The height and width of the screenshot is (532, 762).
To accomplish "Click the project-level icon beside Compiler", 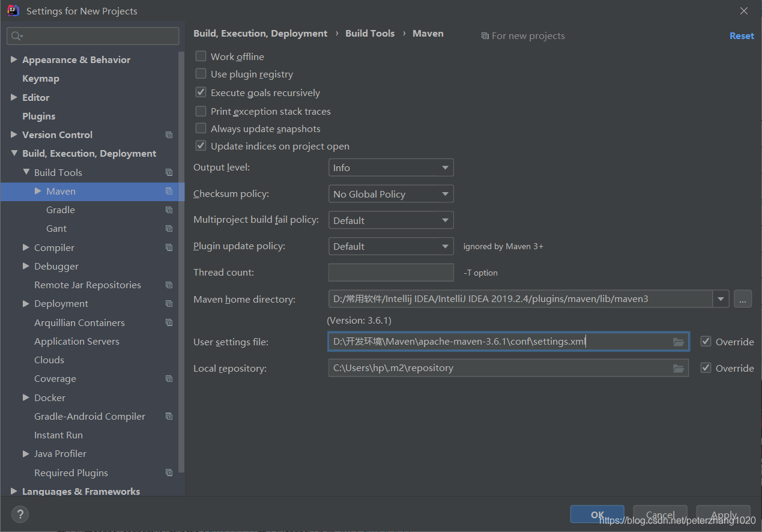I will (169, 247).
